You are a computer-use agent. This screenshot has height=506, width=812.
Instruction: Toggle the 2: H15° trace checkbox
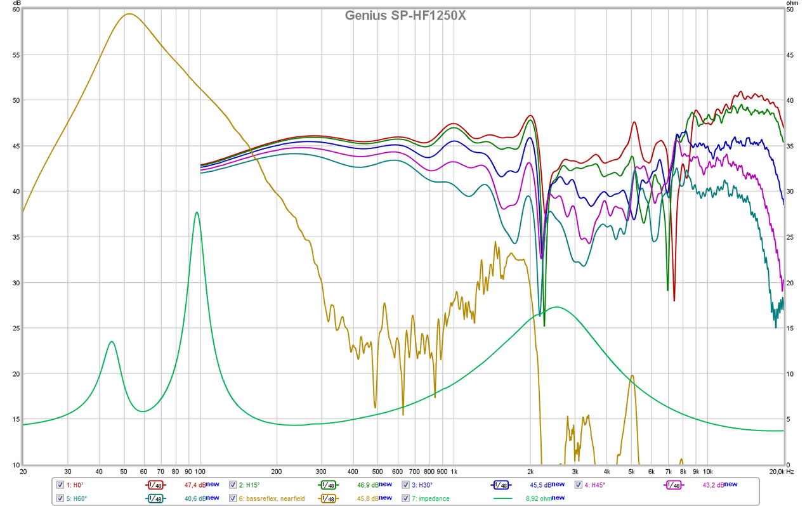233,485
